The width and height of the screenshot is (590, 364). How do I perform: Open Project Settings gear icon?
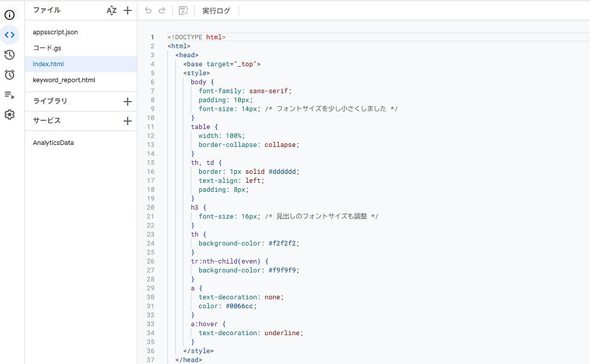10,115
